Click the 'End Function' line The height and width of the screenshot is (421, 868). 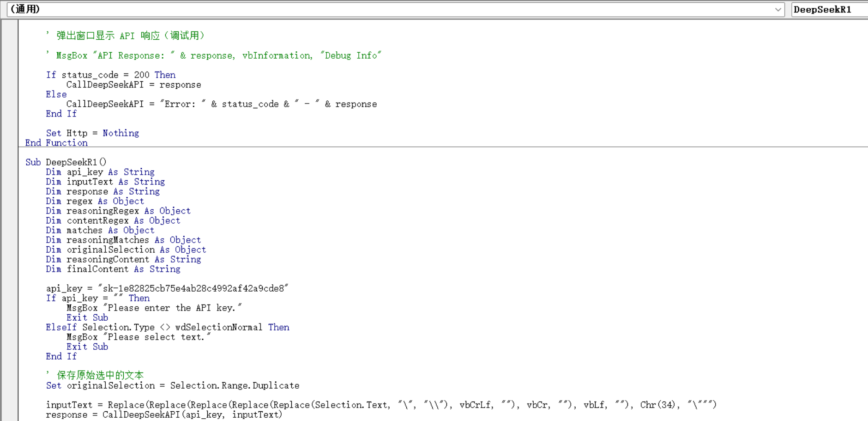coord(56,143)
